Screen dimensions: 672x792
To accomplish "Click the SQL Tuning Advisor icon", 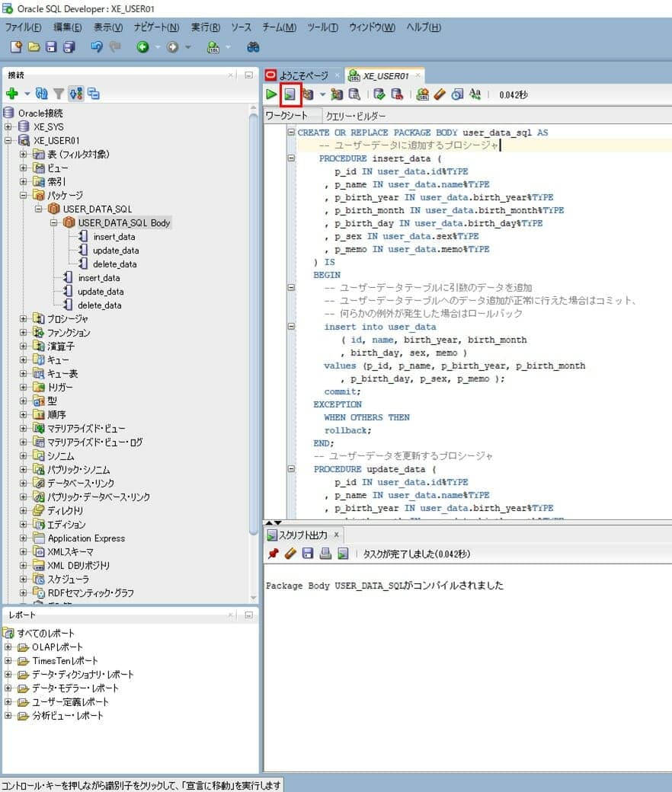I will tap(355, 94).
